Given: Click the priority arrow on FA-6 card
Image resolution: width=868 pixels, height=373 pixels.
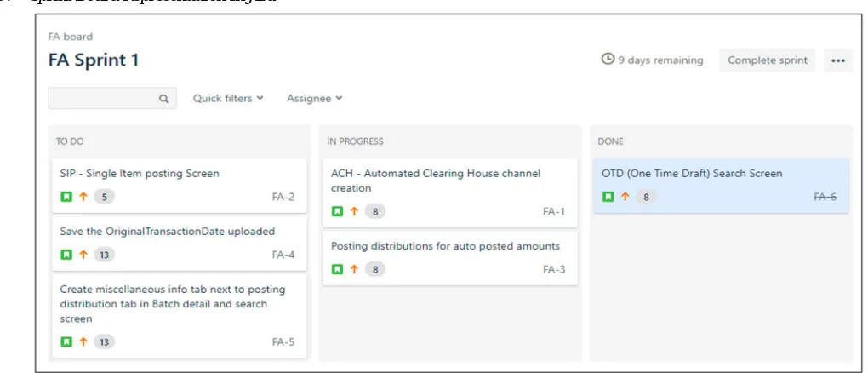Looking at the screenshot, I should 625,196.
